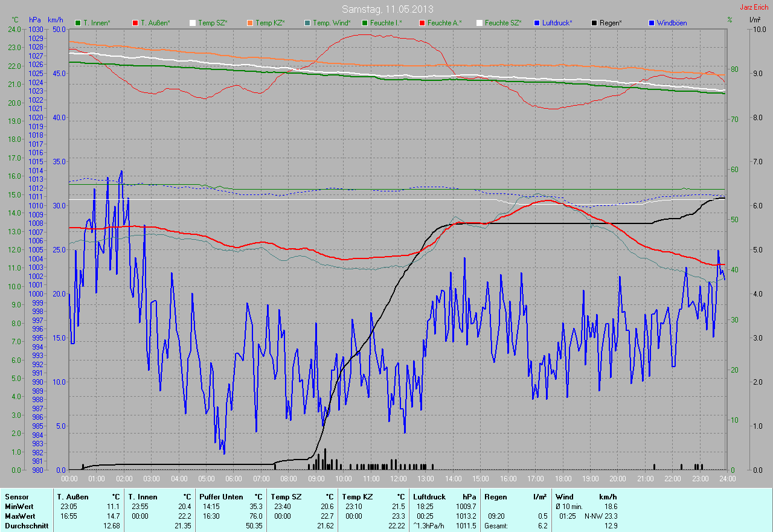
Task: Click the chart title Samstag, 11.05.2013
Action: click(x=386, y=9)
